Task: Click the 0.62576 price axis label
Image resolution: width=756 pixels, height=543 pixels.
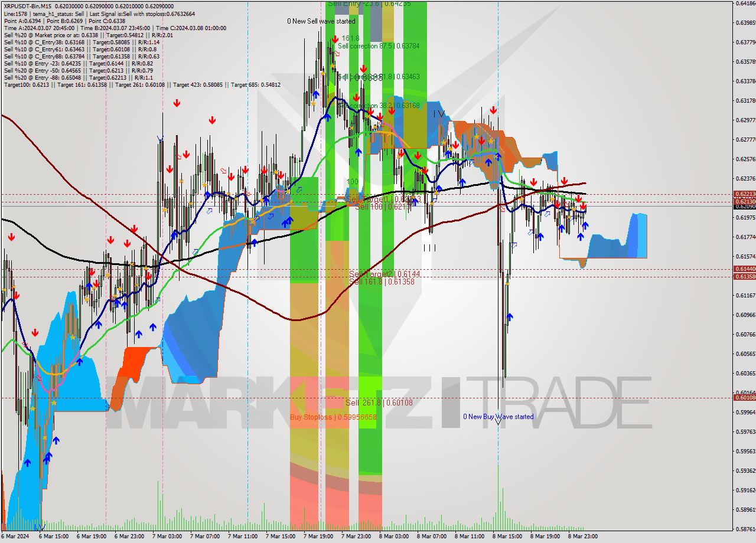Action: 745,159
